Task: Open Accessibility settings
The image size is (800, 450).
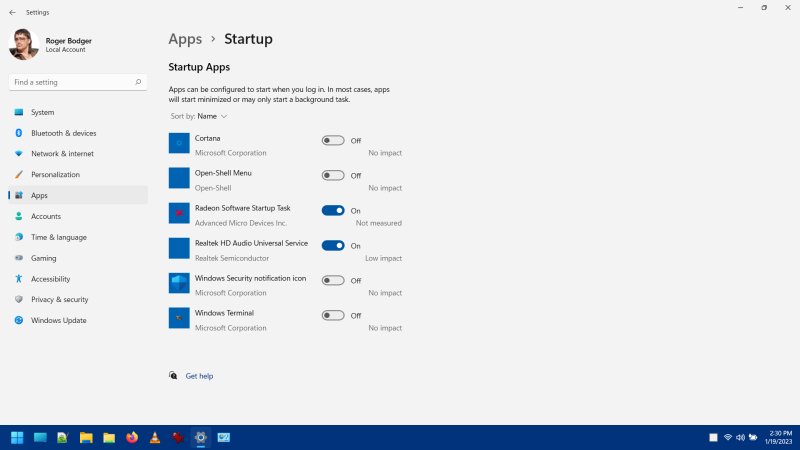Action: (x=78, y=279)
